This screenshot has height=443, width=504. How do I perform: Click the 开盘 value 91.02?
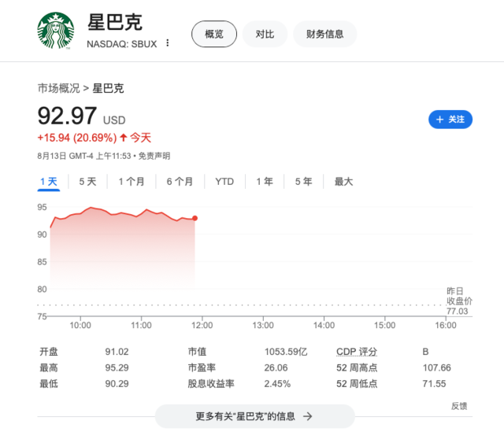pyautogui.click(x=117, y=352)
